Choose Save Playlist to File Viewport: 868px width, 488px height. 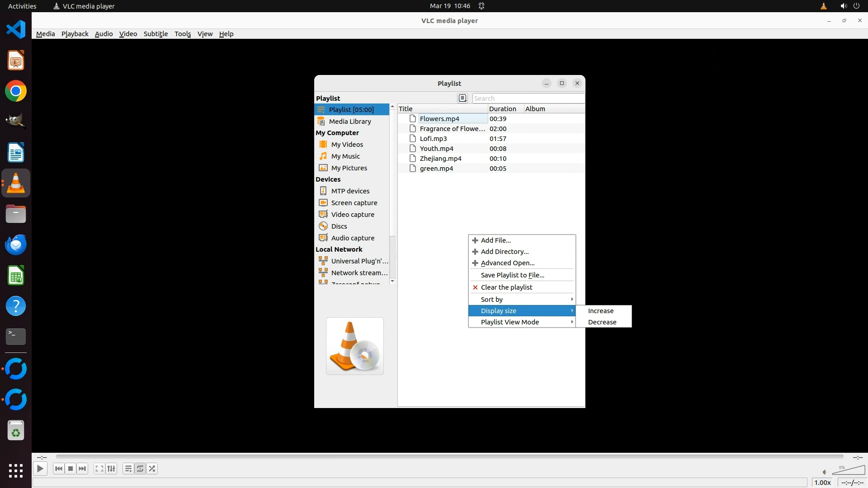pos(512,275)
